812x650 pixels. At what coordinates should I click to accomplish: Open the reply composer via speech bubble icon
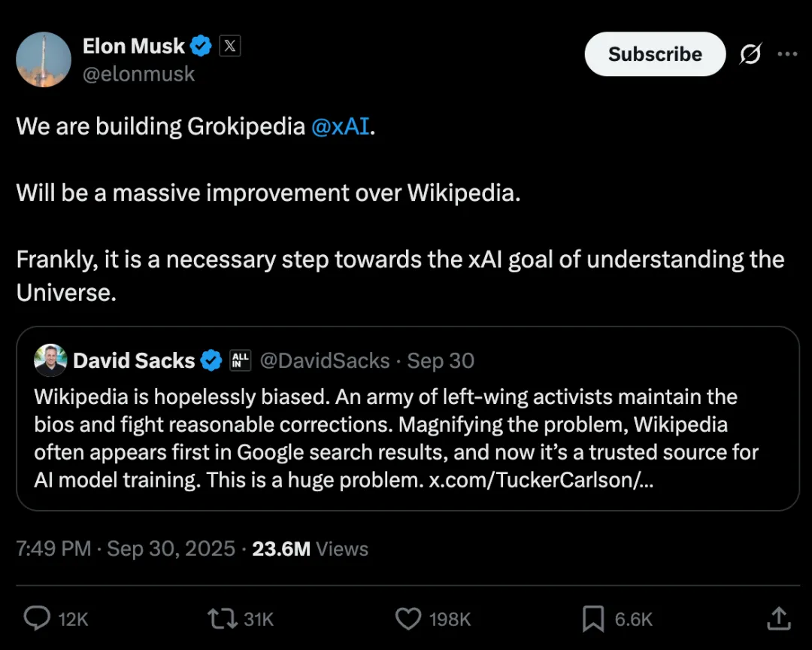coord(36,618)
